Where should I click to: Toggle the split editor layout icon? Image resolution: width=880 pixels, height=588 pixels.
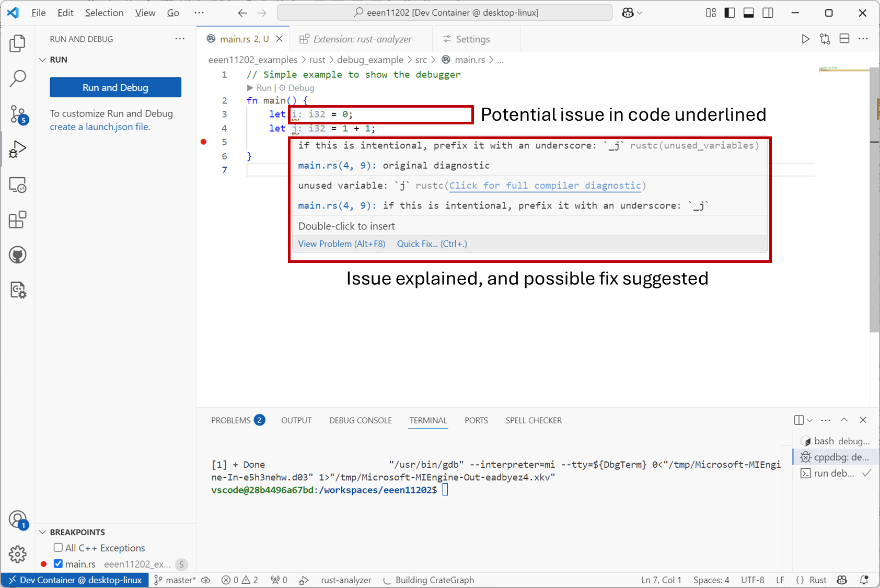[844, 39]
